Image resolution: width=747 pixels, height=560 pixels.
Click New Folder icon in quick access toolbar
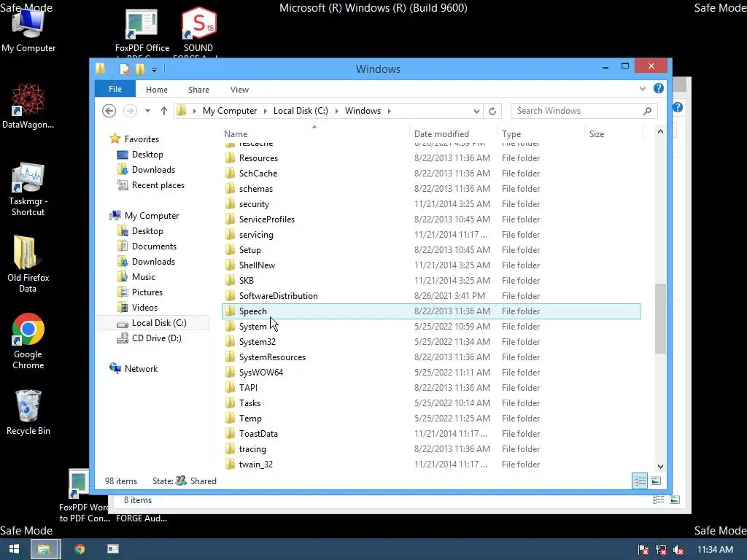140,69
